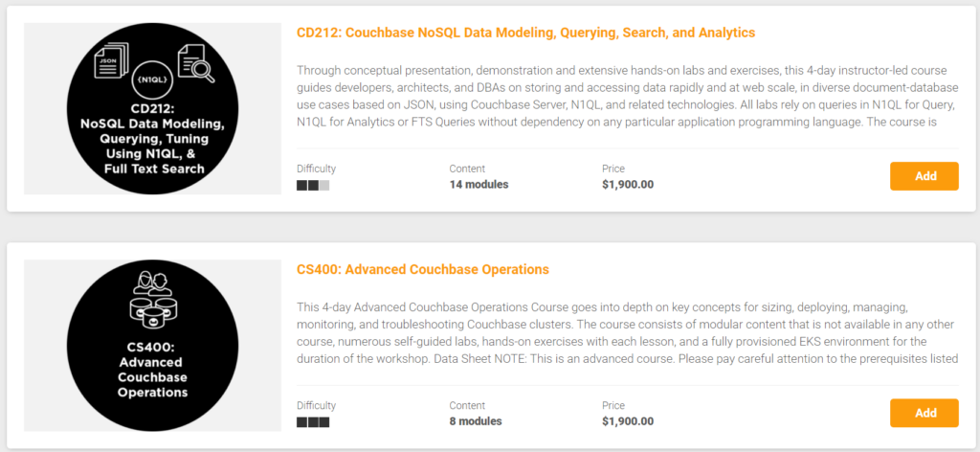This screenshot has height=452, width=980.
Task: Click the 8 modules content label
Action: click(x=476, y=421)
